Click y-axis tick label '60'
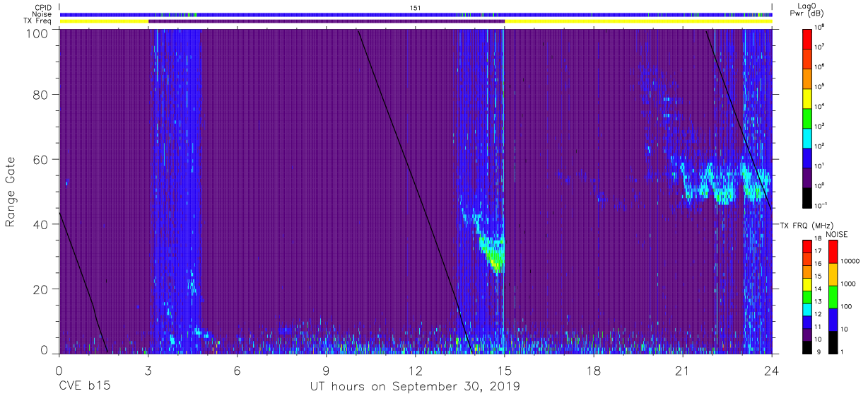Image resolution: width=868 pixels, height=401 pixels. click(x=40, y=160)
